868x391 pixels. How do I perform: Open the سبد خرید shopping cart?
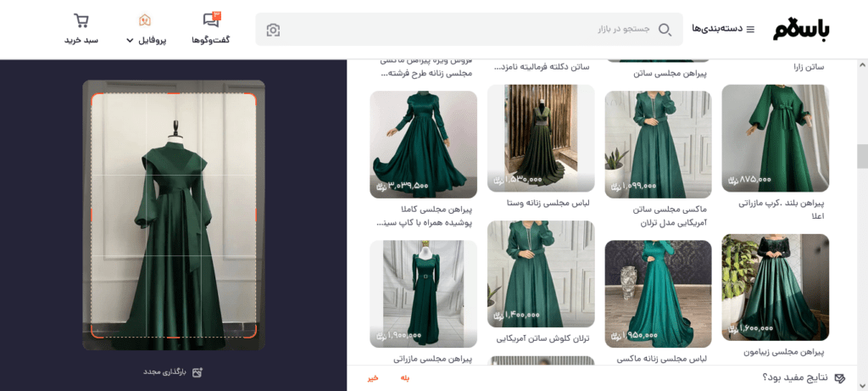[81, 28]
